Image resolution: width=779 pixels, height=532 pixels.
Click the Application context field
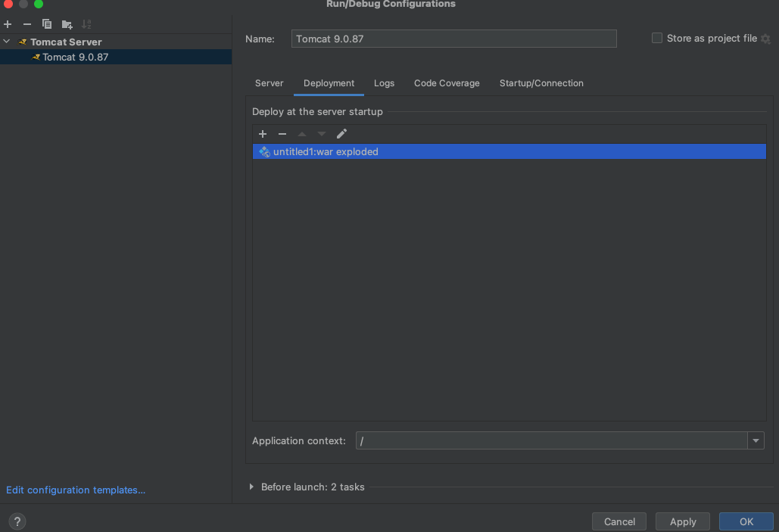(551, 440)
